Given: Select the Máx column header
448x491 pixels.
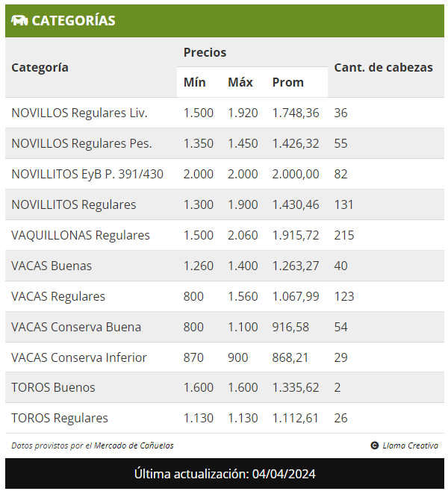Looking at the screenshot, I should point(240,82).
